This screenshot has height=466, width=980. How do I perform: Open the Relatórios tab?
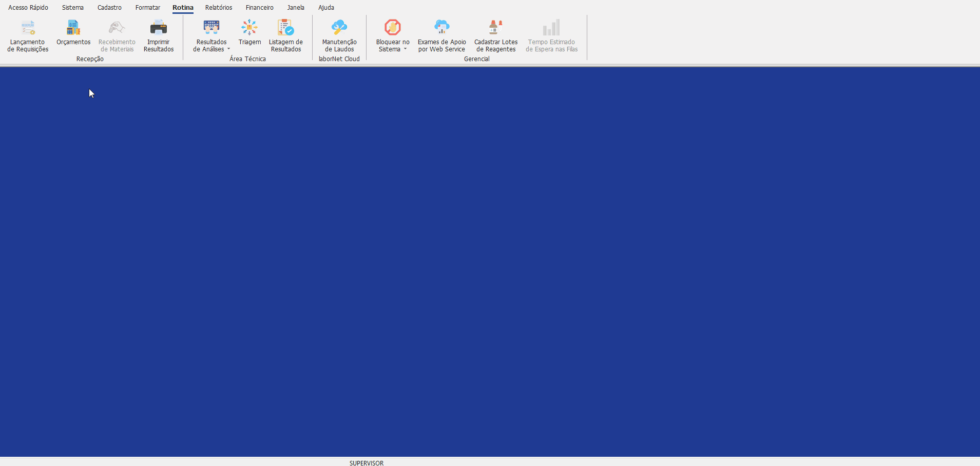pyautogui.click(x=219, y=8)
